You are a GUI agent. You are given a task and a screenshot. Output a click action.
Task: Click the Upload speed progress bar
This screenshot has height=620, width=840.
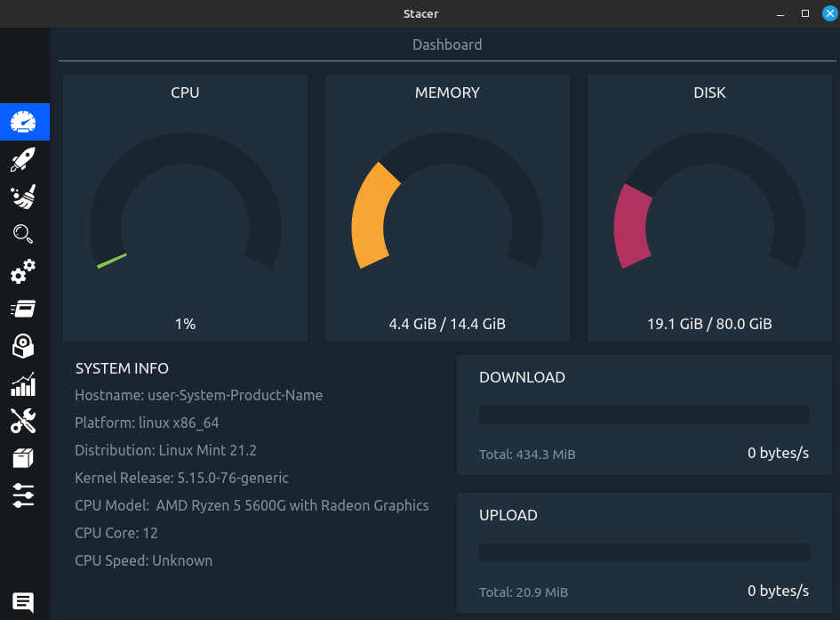coord(644,552)
